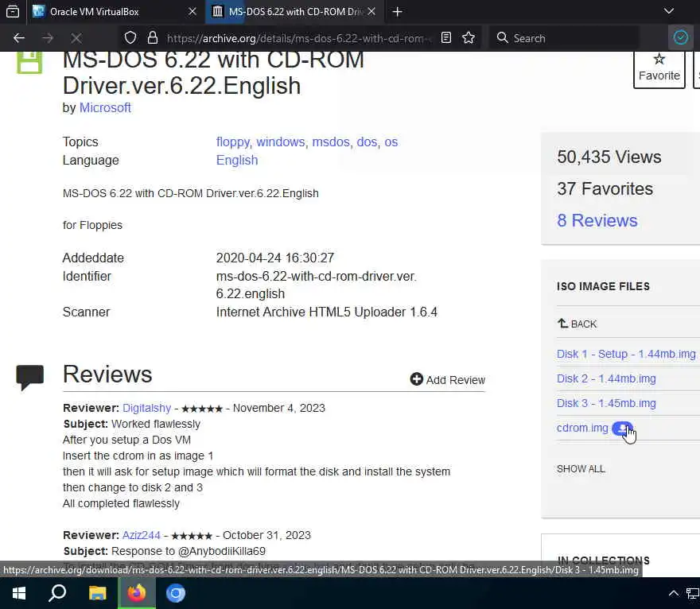Click the 37 Favorites statistic
Screen dimensions: 700x609
(605, 188)
